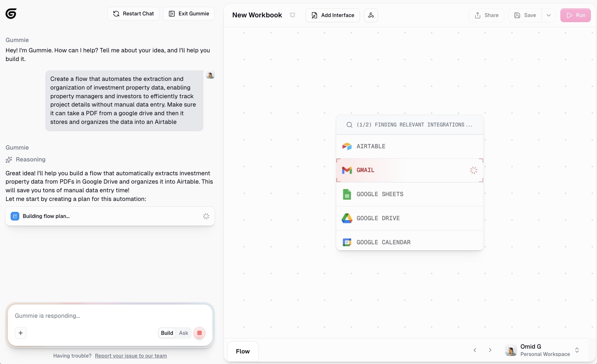The height and width of the screenshot is (364, 597).
Task: Click Finding Relevant Integrations status text
Action: 414,125
